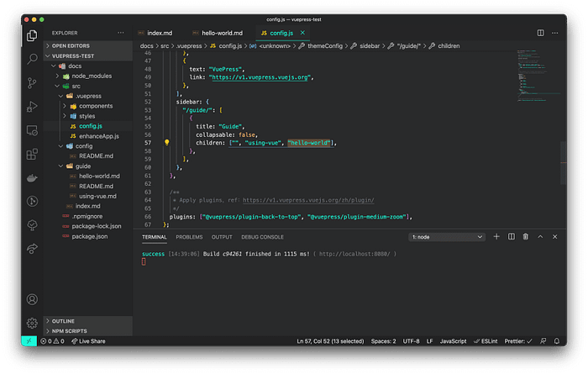Open enhanceApp.js in the explorer

pos(99,136)
